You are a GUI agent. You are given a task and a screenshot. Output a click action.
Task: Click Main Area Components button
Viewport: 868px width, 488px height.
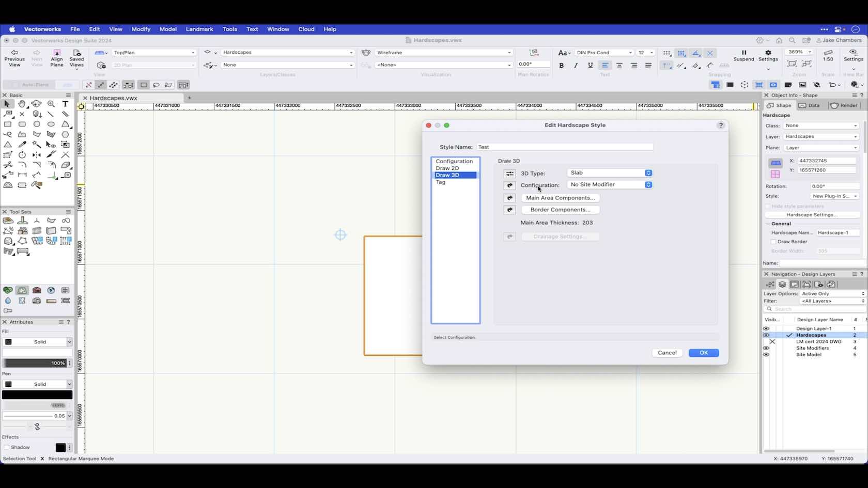coord(560,198)
